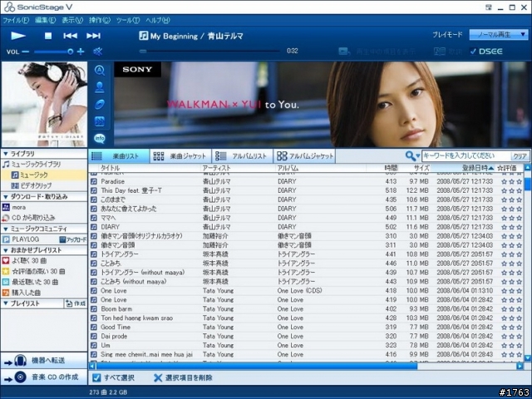Click the music note icon beside Good Time

click(94, 328)
